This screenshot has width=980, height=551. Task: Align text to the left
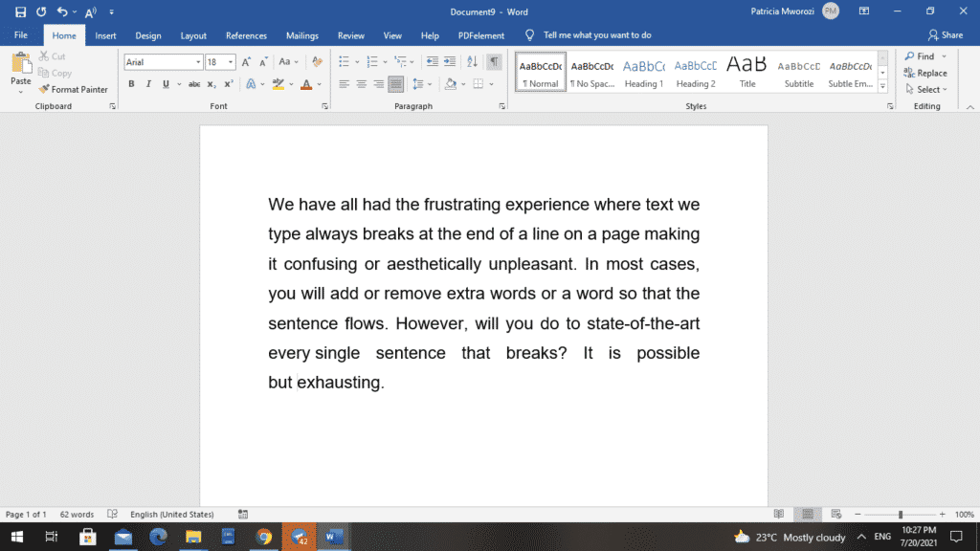[x=344, y=84]
